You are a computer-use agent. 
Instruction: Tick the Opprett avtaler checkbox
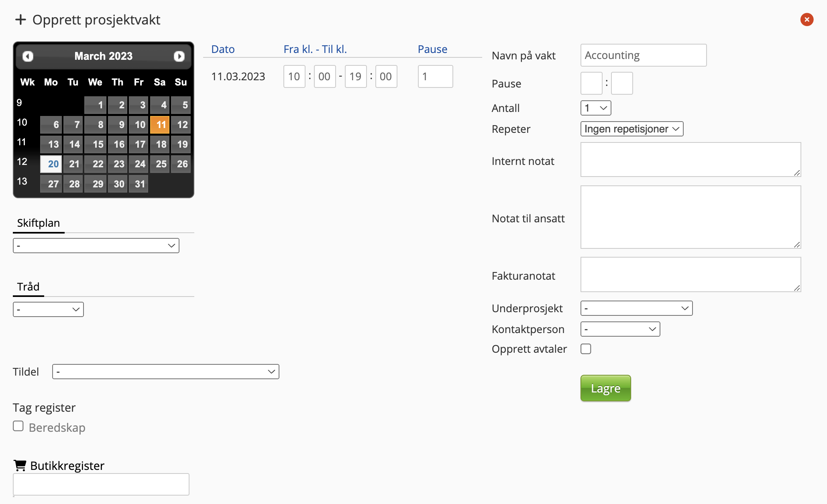pyautogui.click(x=586, y=349)
